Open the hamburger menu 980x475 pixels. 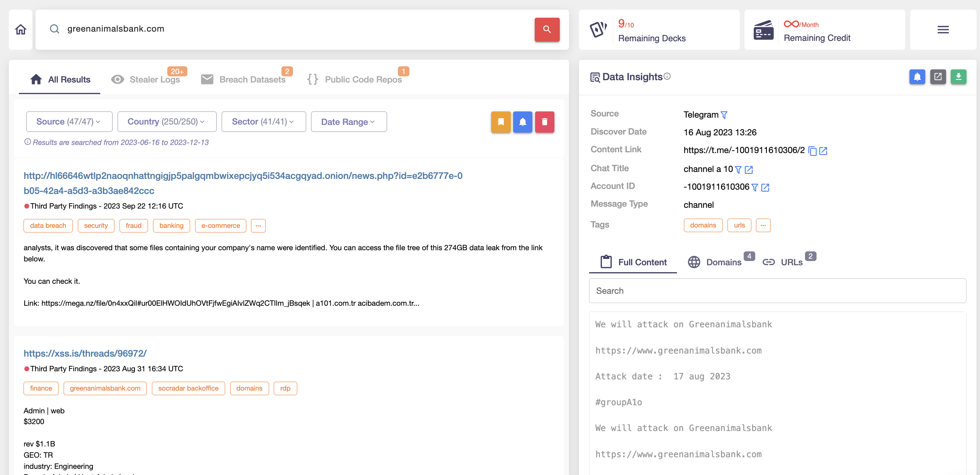(x=943, y=30)
